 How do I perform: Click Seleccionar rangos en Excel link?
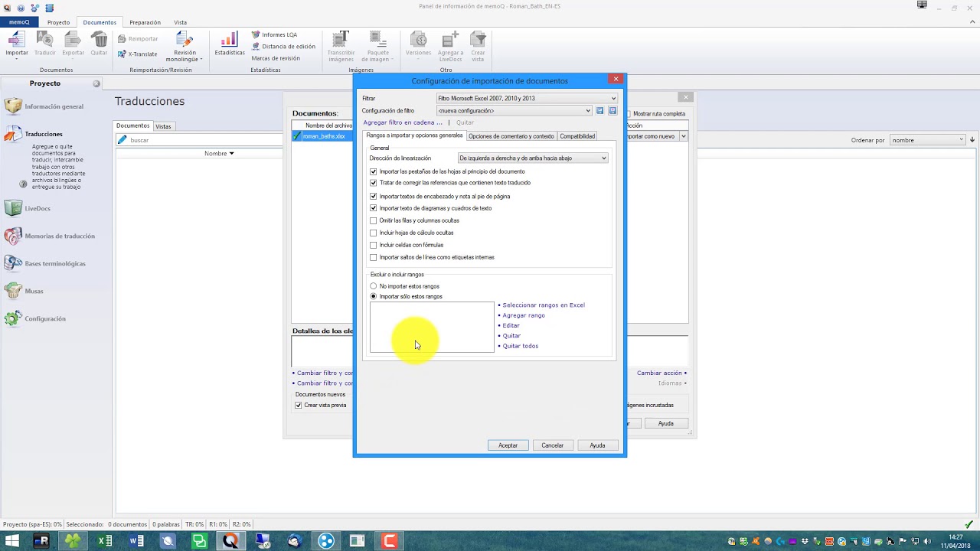click(x=543, y=305)
